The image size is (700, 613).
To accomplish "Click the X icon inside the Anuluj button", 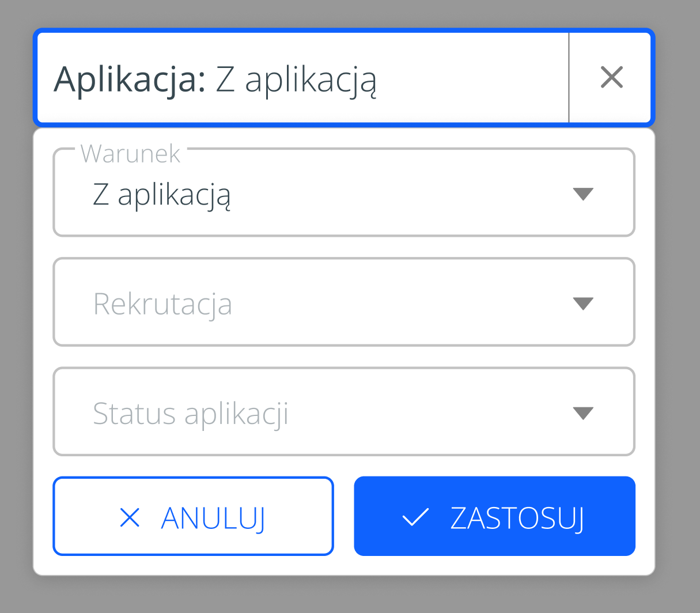I will [130, 517].
